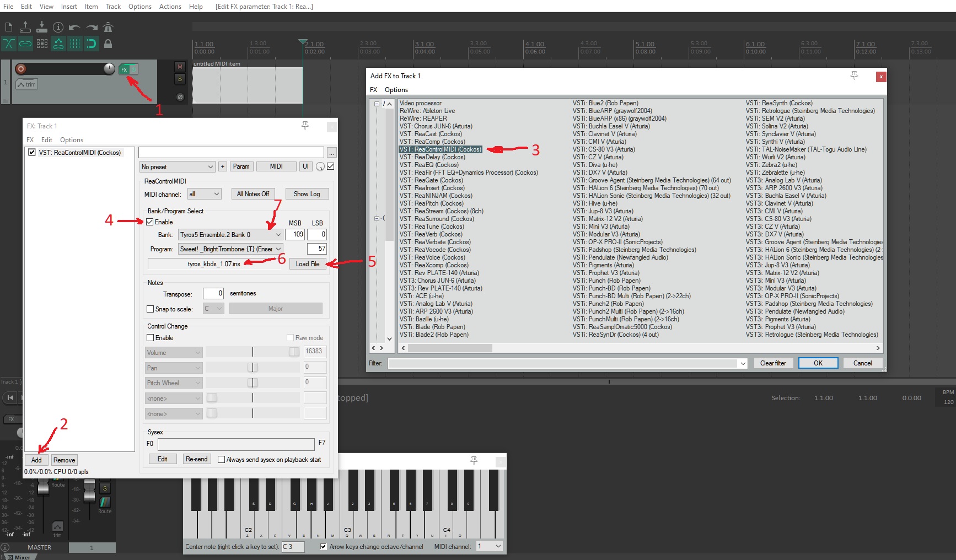Check Always send sysex on playback start
The image size is (956, 560).
[x=221, y=460]
